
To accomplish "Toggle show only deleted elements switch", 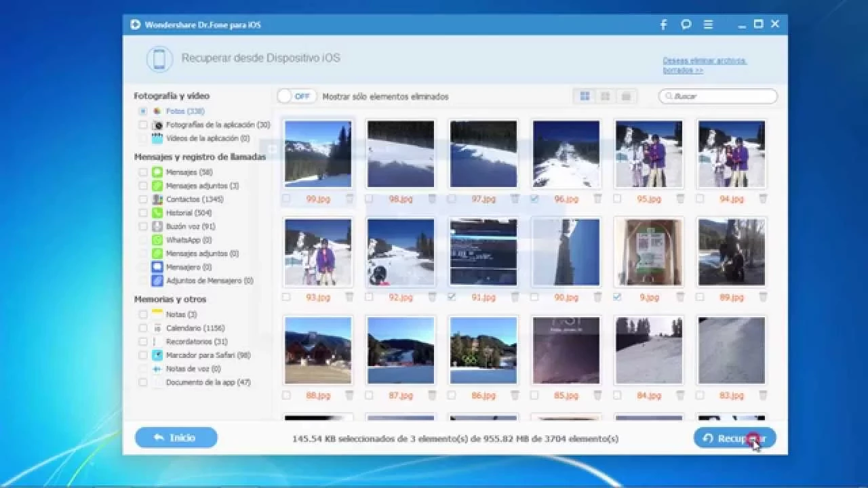I will [296, 96].
